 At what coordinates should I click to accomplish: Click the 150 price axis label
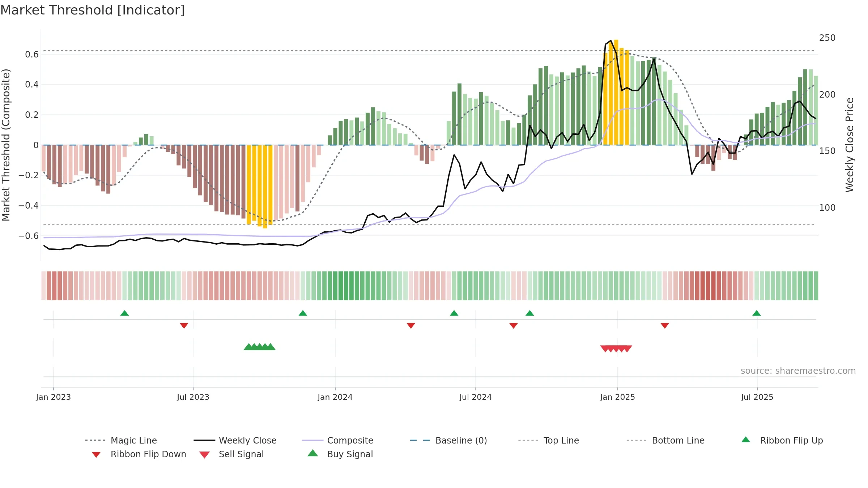pos(827,151)
